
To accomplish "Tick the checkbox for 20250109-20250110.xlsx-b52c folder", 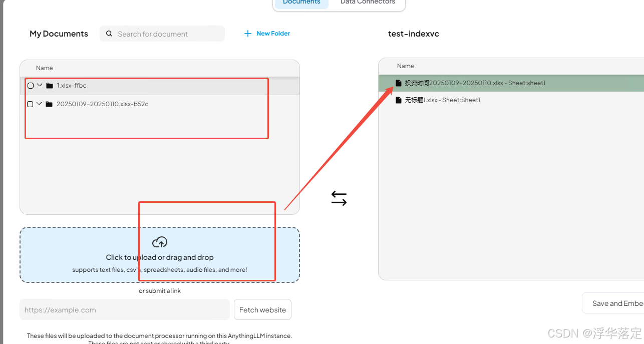I will click(30, 104).
